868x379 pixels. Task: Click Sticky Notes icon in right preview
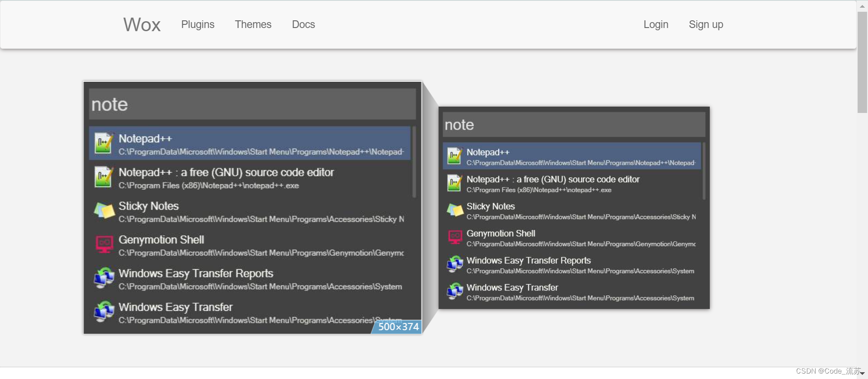(x=455, y=210)
